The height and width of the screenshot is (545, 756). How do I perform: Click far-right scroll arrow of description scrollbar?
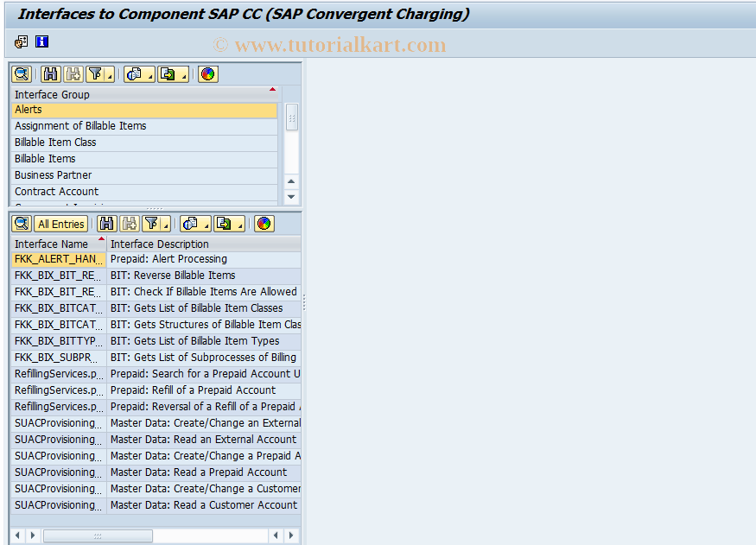tap(290, 535)
